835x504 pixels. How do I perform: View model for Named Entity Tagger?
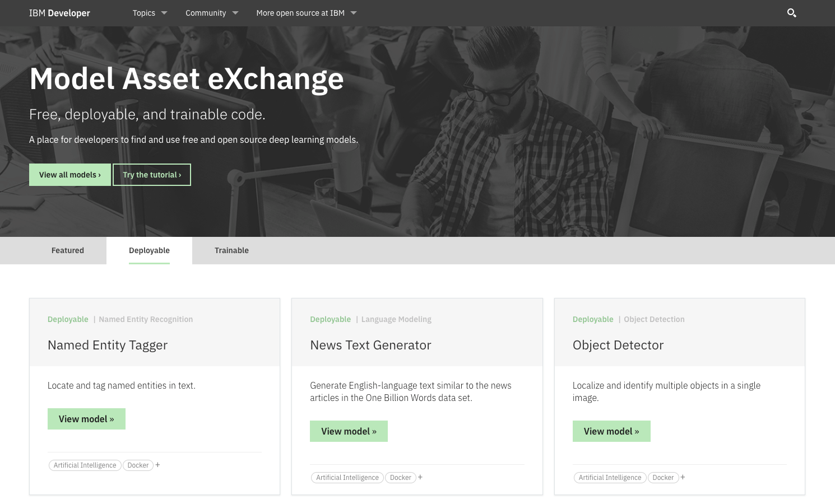(x=86, y=419)
